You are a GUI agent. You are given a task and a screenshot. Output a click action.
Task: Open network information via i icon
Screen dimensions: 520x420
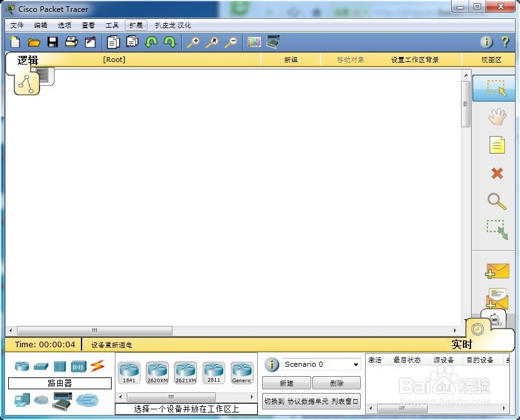(487, 42)
